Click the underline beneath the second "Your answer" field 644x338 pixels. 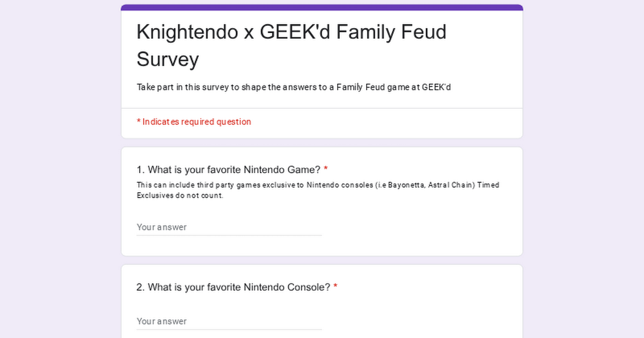click(x=229, y=329)
